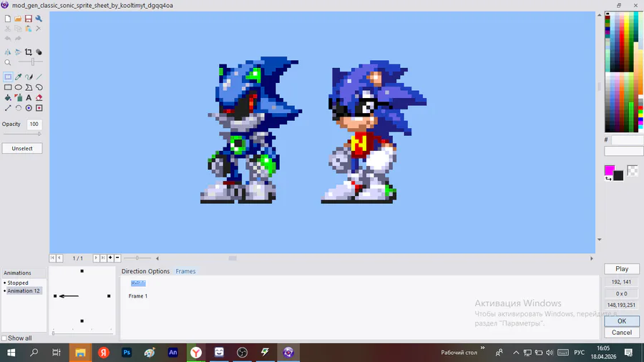This screenshot has height=362, width=644.
Task: Click the transparent color swatch
Action: tap(633, 170)
